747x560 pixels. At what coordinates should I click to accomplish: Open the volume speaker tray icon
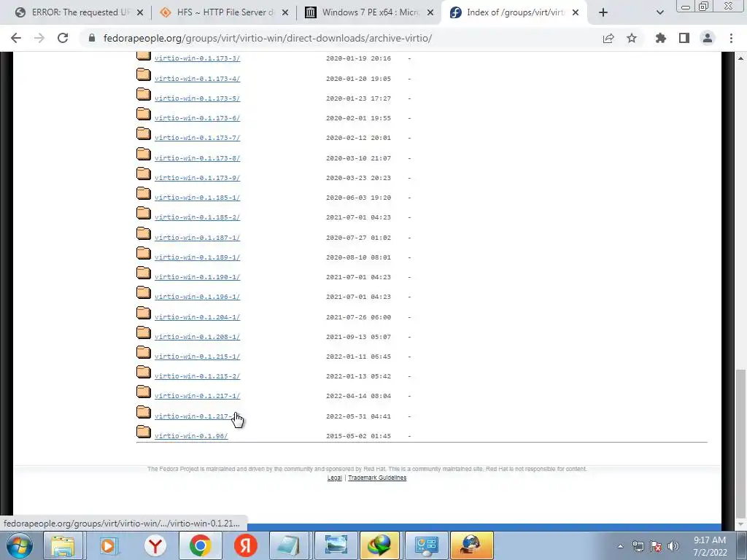point(673,546)
